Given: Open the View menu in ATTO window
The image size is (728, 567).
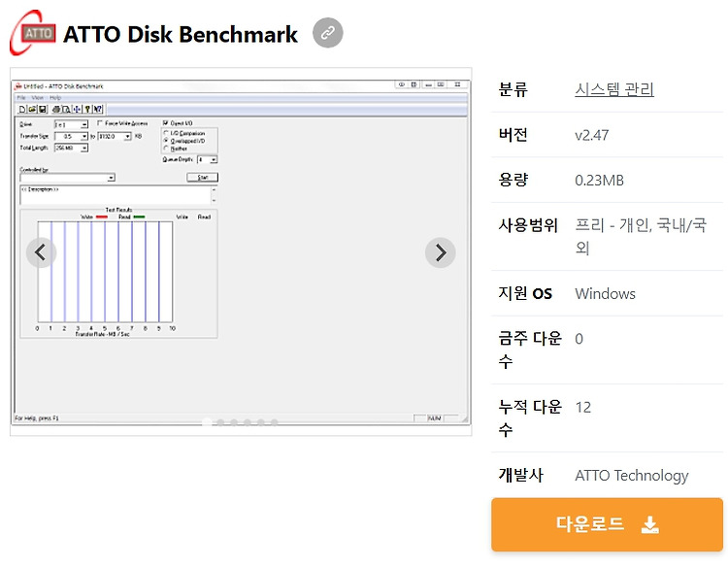Looking at the screenshot, I should pos(37,97).
